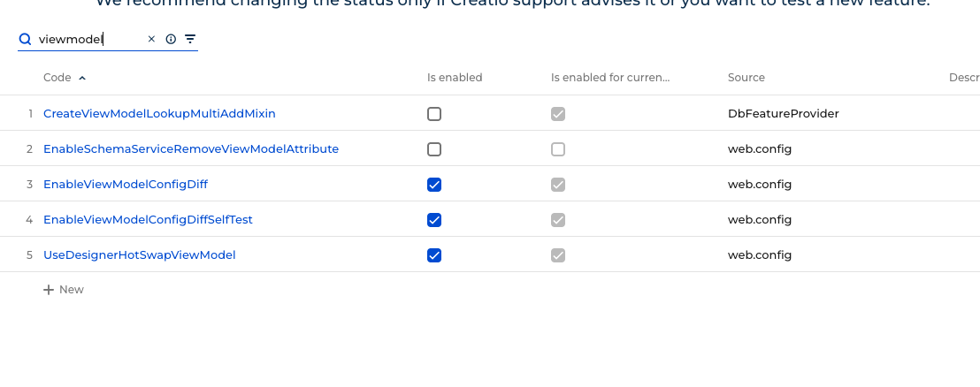This screenshot has width=980, height=387.
Task: Click Is enabled for current user header
Action: point(609,78)
